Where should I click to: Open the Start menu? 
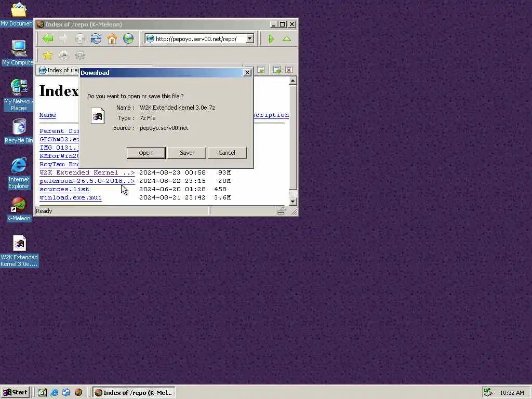point(15,393)
